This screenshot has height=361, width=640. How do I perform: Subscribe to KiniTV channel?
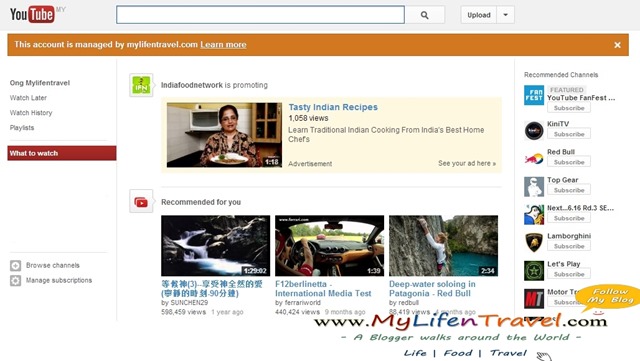(x=569, y=134)
